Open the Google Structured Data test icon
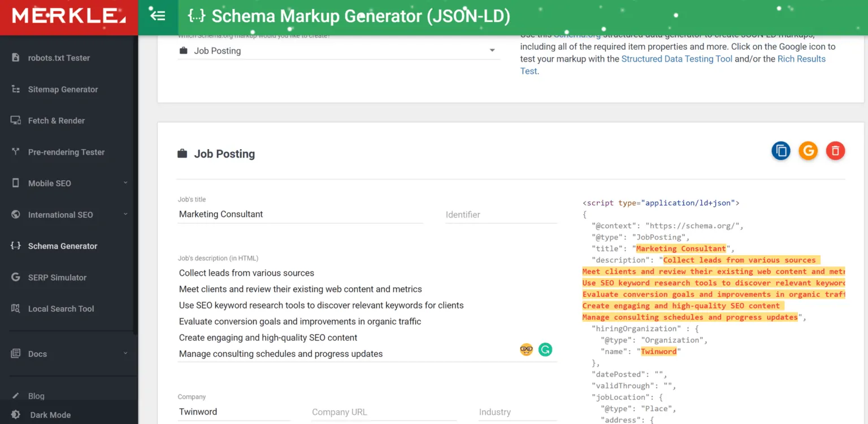This screenshot has height=424, width=868. (x=808, y=151)
